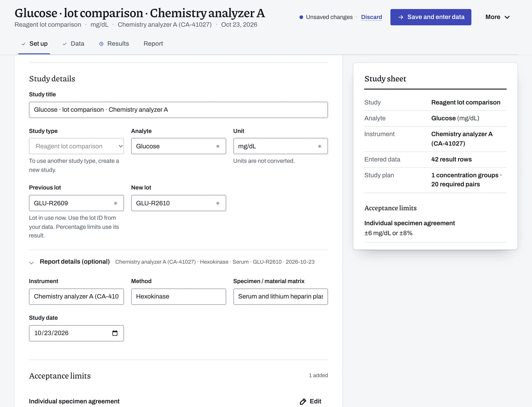Open the More menu
This screenshot has width=532, height=407.
(498, 17)
